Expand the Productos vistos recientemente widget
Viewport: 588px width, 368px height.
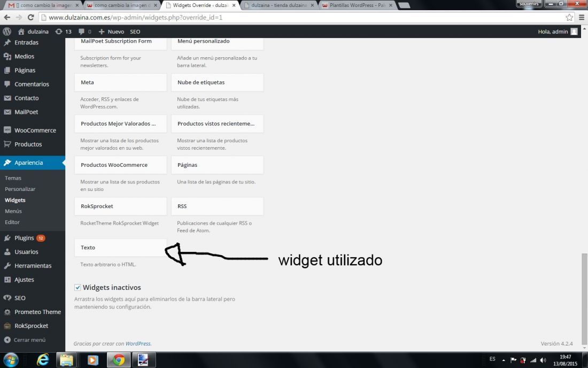click(x=217, y=124)
